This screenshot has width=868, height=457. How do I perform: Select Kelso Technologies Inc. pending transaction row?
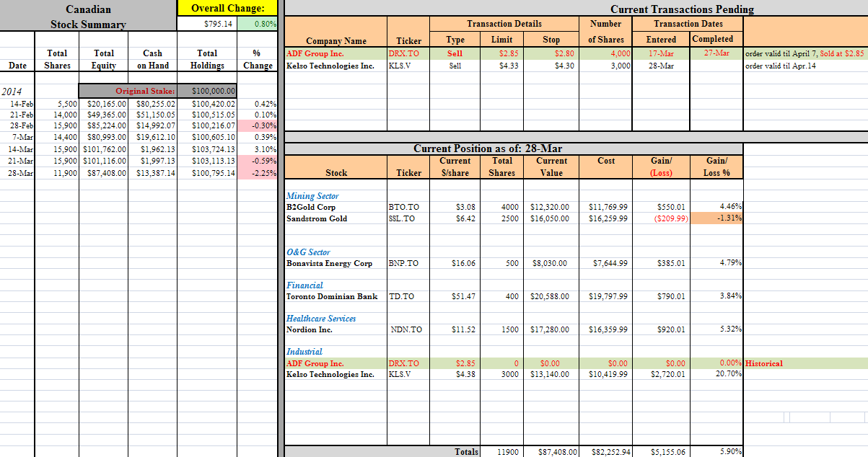330,66
